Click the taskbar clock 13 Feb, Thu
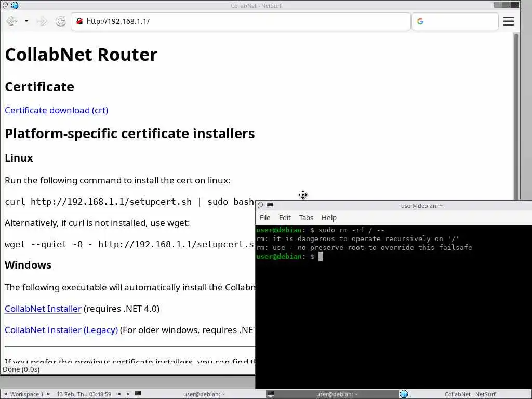The height and width of the screenshot is (399, 532). tap(84, 394)
